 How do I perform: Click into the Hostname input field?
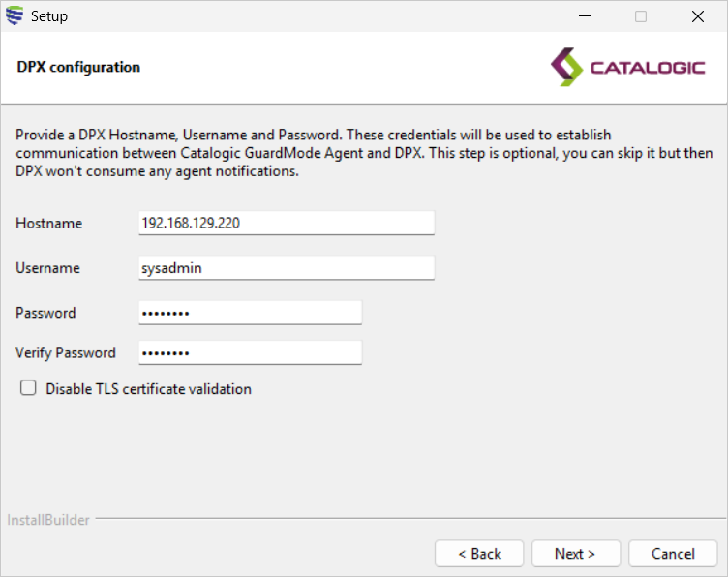[x=287, y=223]
